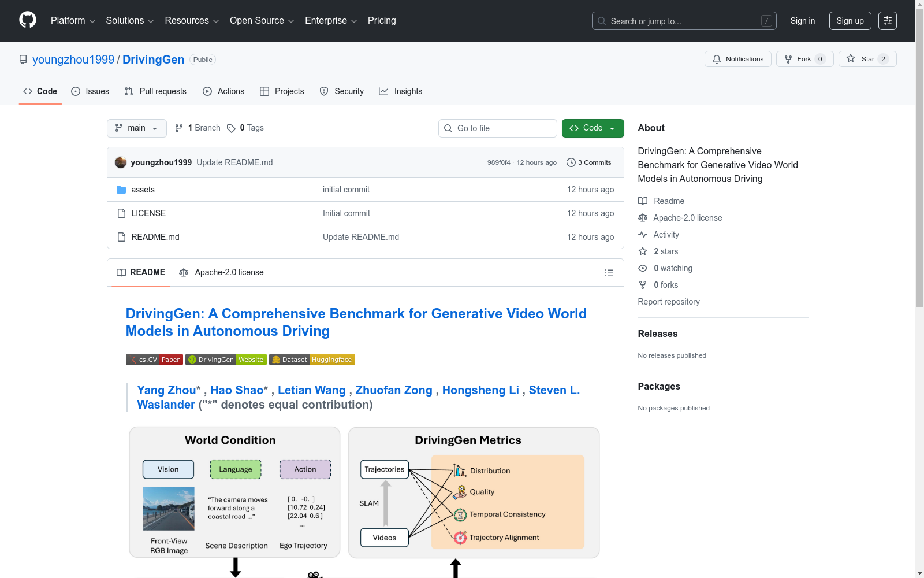Open the Security tab
Image resolution: width=924 pixels, height=578 pixels.
coord(342,91)
